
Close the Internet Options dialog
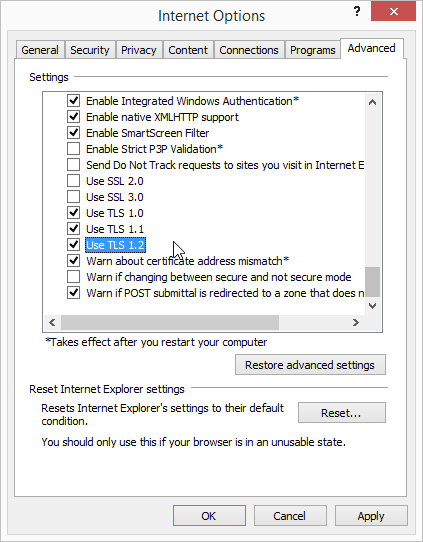(393, 11)
